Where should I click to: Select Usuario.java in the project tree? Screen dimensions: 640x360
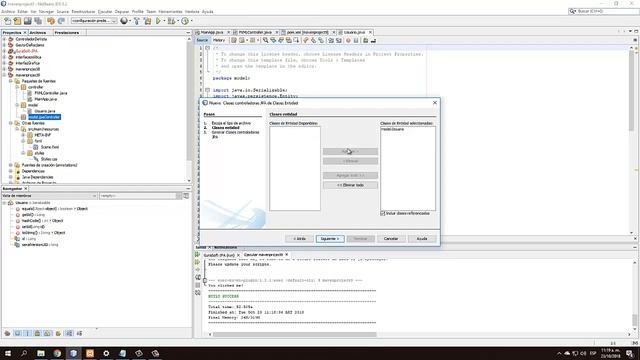(x=44, y=111)
